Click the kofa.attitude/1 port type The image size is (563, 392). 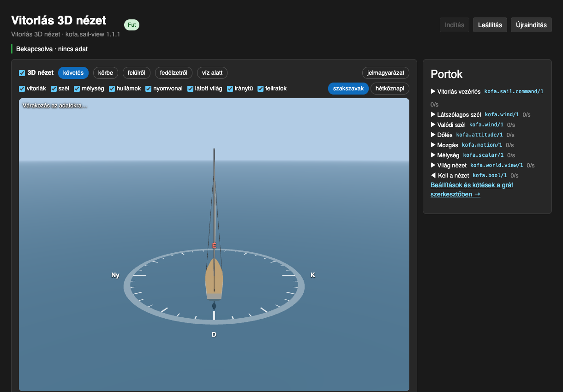(479, 135)
